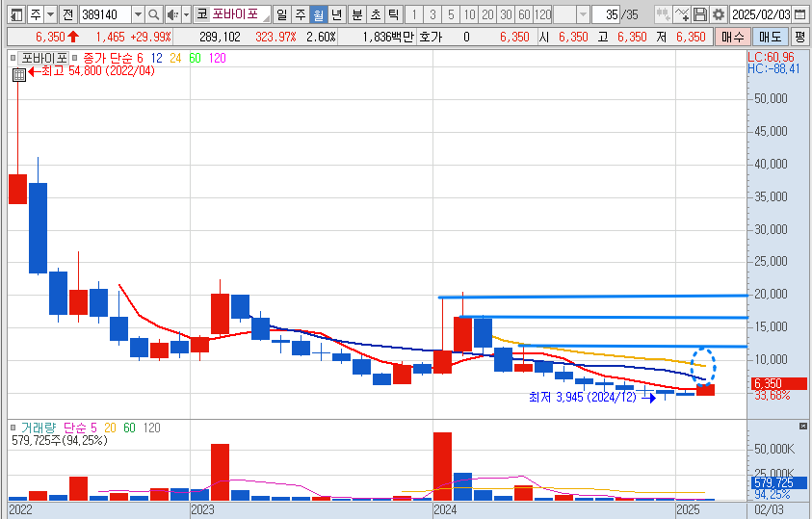812x519 pixels.
Task: Click the LC:60.96 indicator text
Action: point(772,57)
